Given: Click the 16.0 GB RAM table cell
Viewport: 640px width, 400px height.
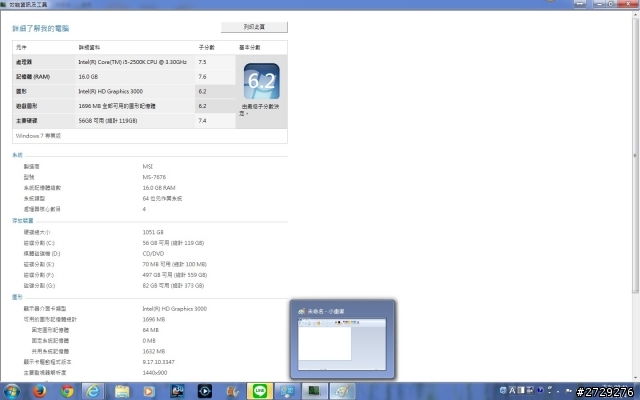Looking at the screenshot, I should click(88, 77).
